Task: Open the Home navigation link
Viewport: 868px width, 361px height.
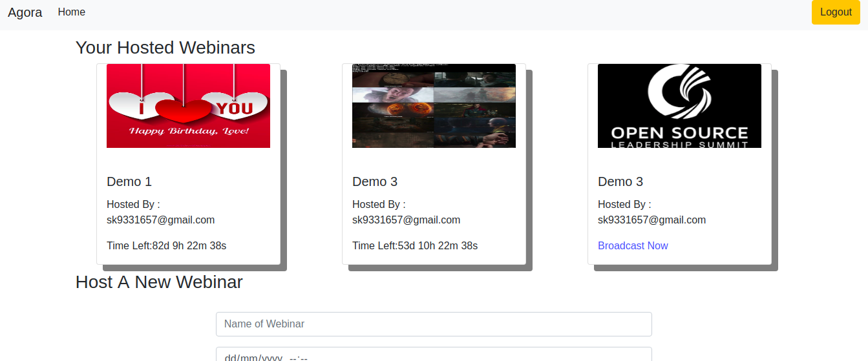Action: (x=71, y=12)
